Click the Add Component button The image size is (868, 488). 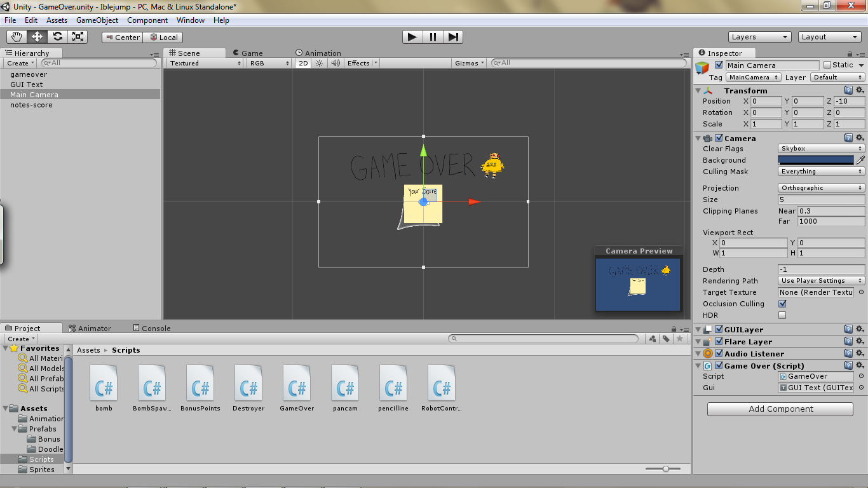point(780,409)
